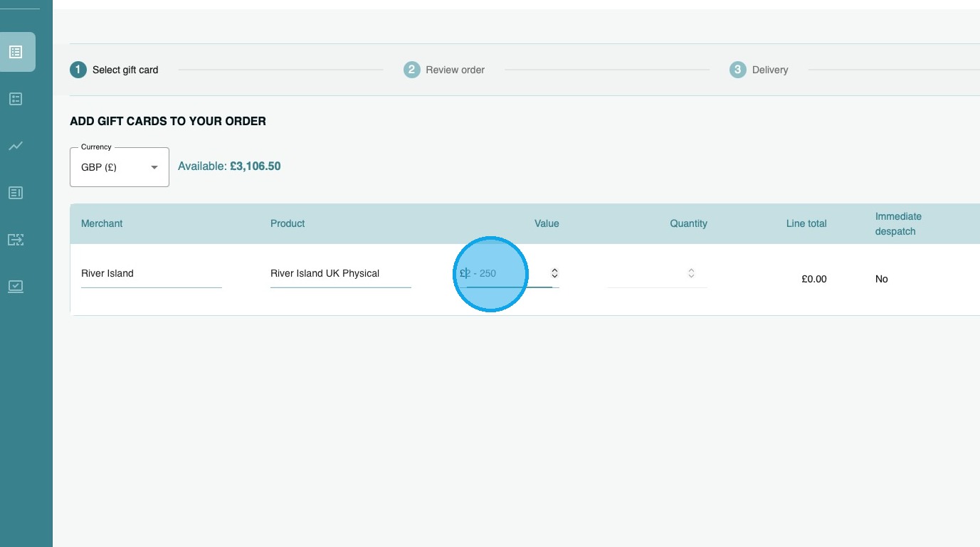Click the £0.00 line total value
The height and width of the screenshot is (547, 980).
click(814, 279)
